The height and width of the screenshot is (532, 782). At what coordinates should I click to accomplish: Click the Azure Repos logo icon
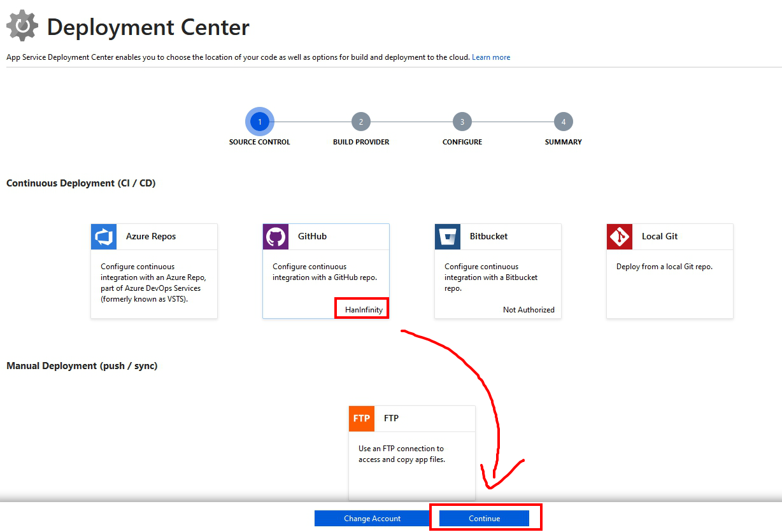coord(104,236)
